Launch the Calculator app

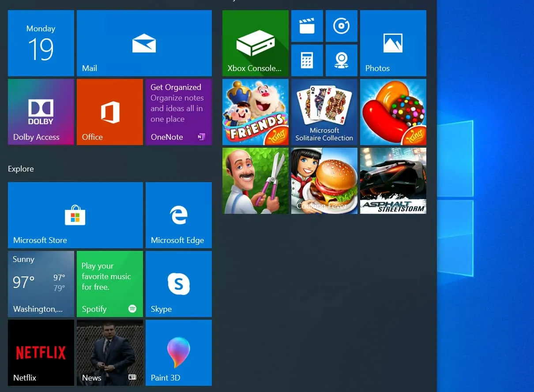coord(307,60)
